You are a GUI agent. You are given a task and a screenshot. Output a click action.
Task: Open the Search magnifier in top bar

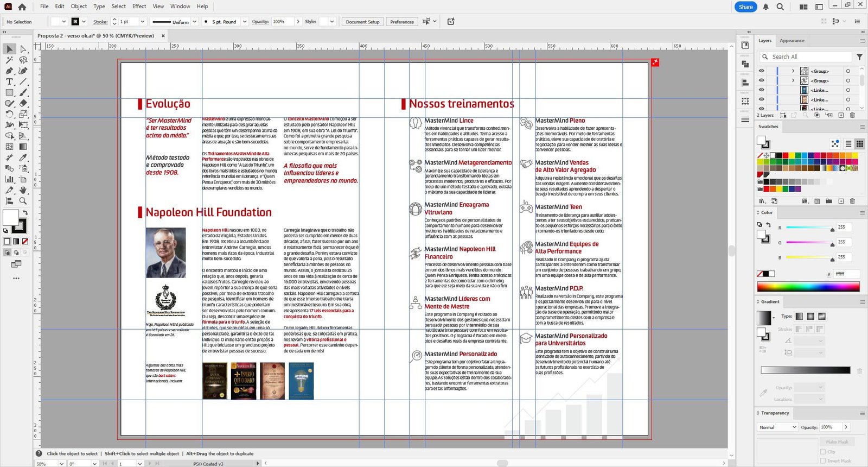pos(780,7)
